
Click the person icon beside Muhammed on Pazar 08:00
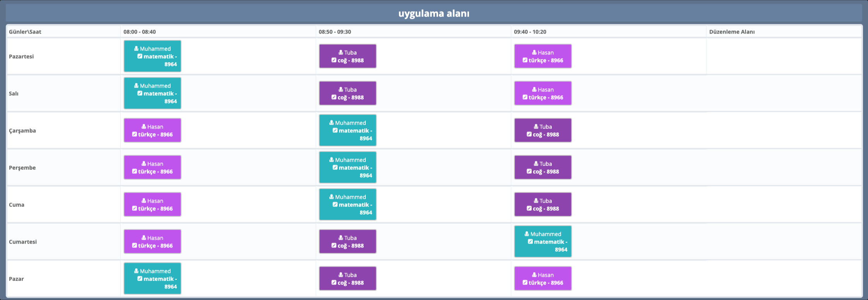(136, 271)
